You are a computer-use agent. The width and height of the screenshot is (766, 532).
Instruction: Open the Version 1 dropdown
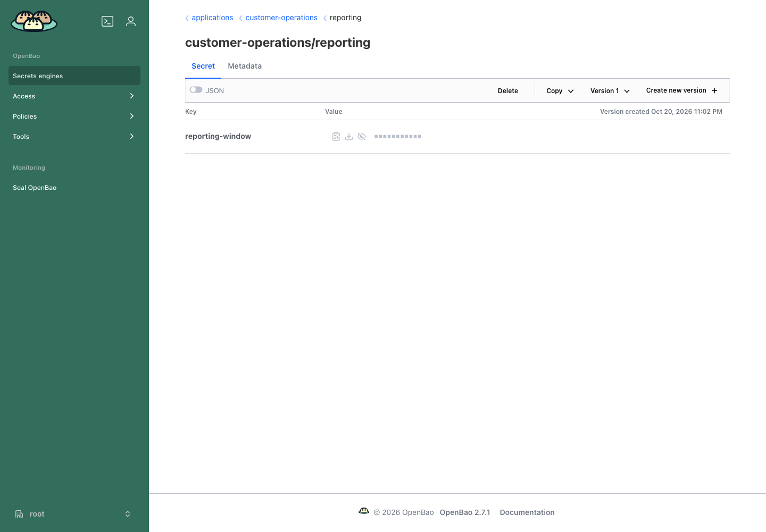point(610,91)
